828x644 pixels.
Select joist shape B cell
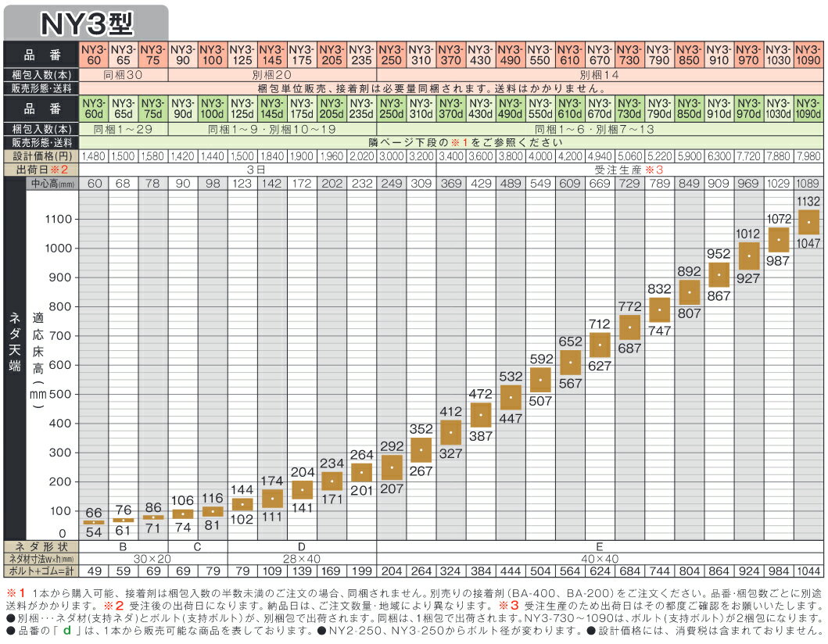coord(123,546)
